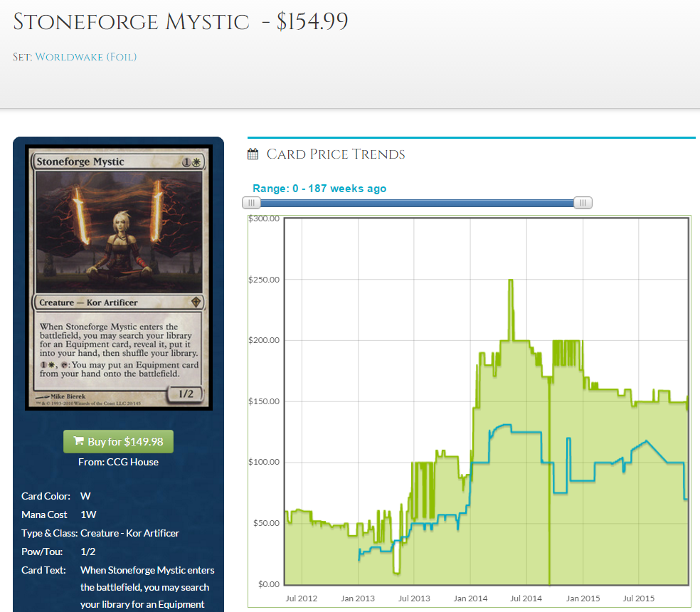The image size is (700, 612).
Task: Click the Jul 2013 label on chart axis
Action: [414, 598]
